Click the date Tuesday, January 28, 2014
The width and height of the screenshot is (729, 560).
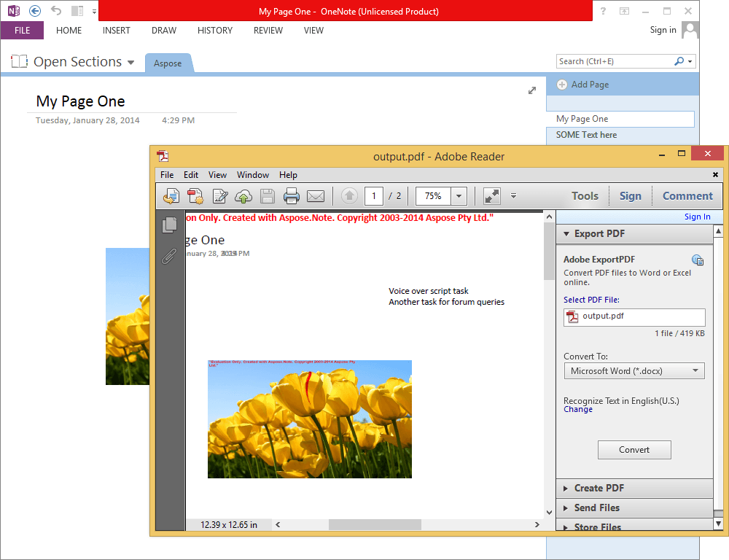pos(87,120)
